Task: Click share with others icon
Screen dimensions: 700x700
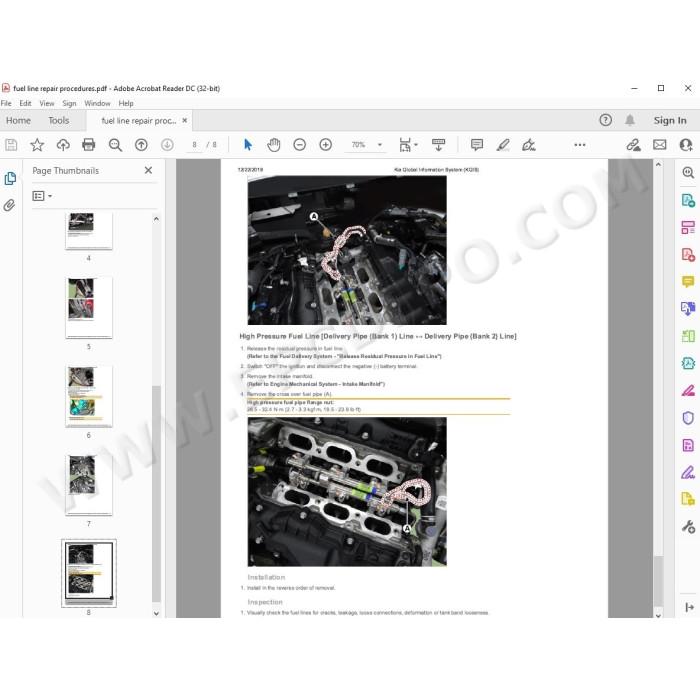Action: click(x=686, y=145)
